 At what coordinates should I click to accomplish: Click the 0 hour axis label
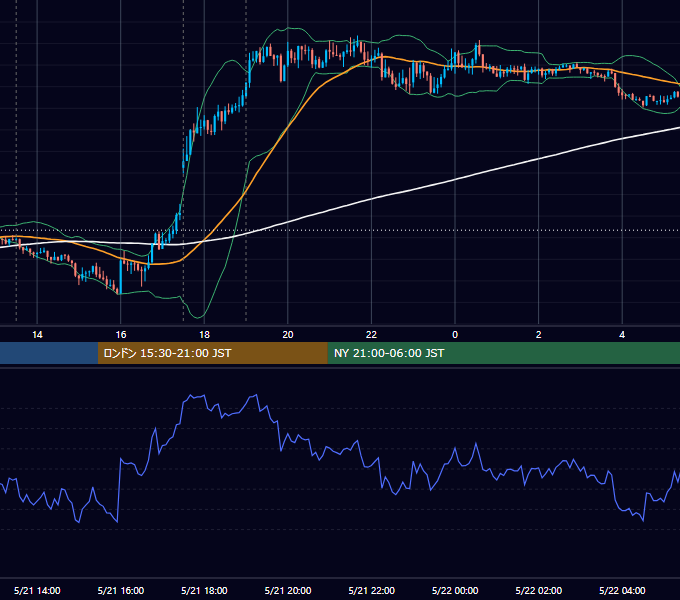(455, 335)
